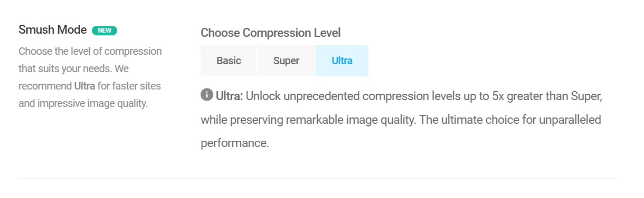
Task: Click "Unlock unprecedented compression levels" text
Action: point(349,97)
